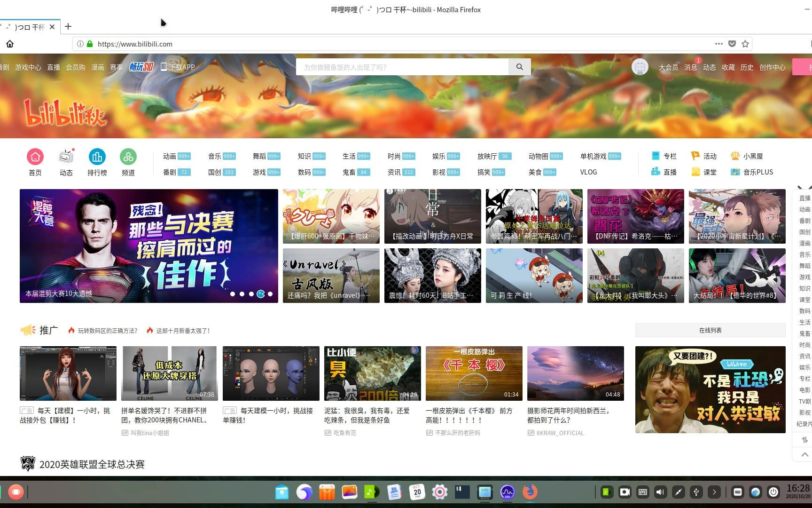The height and width of the screenshot is (508, 812).
Task: Open 创作中心 in the header
Action: 772,67
